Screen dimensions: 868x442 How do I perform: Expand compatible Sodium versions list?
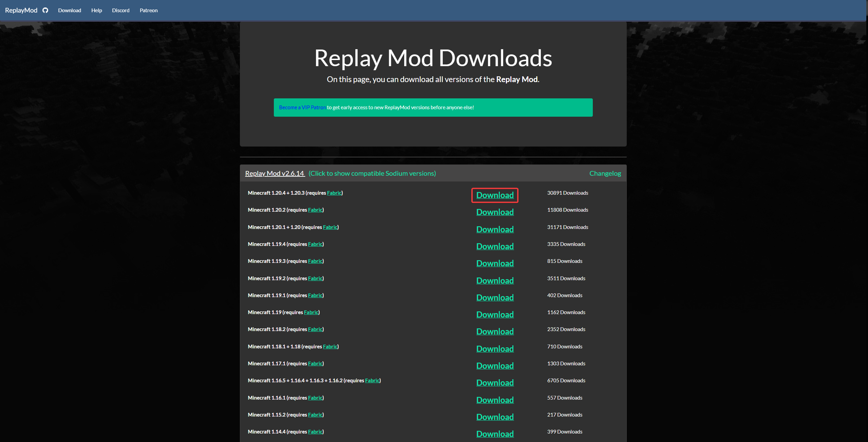(372, 173)
